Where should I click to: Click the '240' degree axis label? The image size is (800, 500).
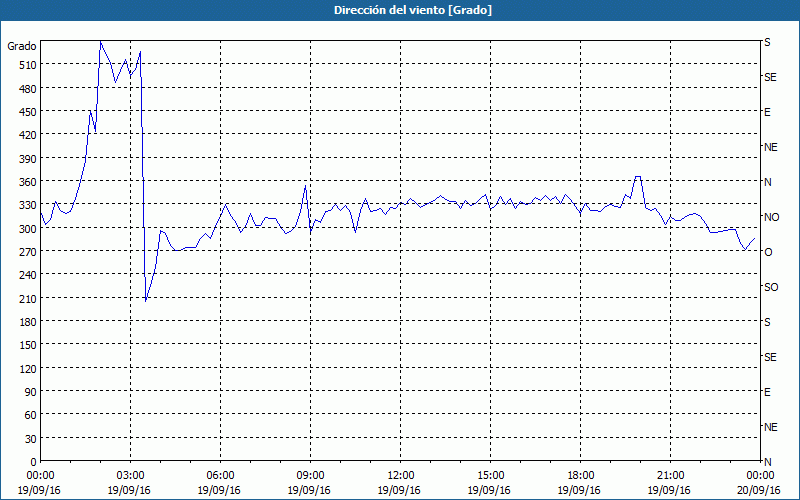click(x=29, y=276)
